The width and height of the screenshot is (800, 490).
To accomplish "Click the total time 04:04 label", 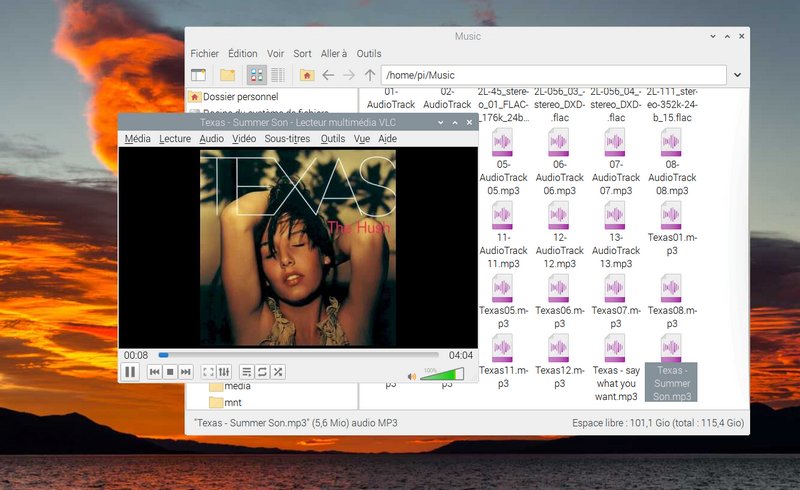I will click(x=461, y=355).
